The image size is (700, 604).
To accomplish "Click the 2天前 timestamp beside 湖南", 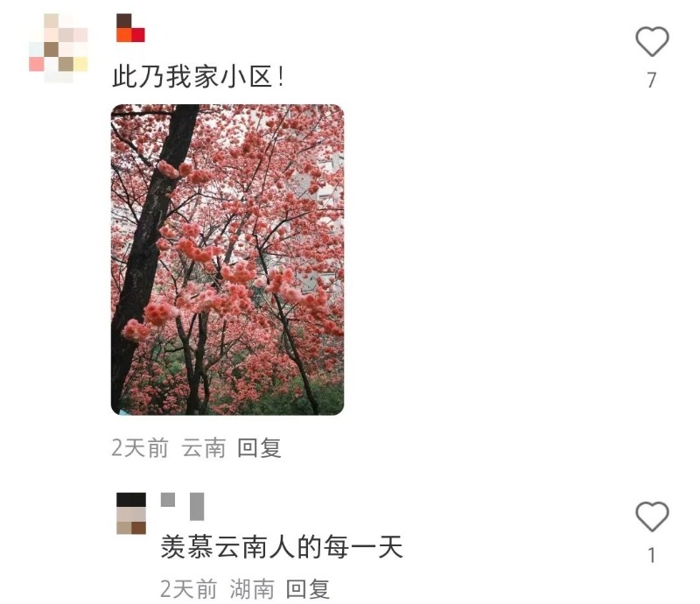I will point(188,589).
